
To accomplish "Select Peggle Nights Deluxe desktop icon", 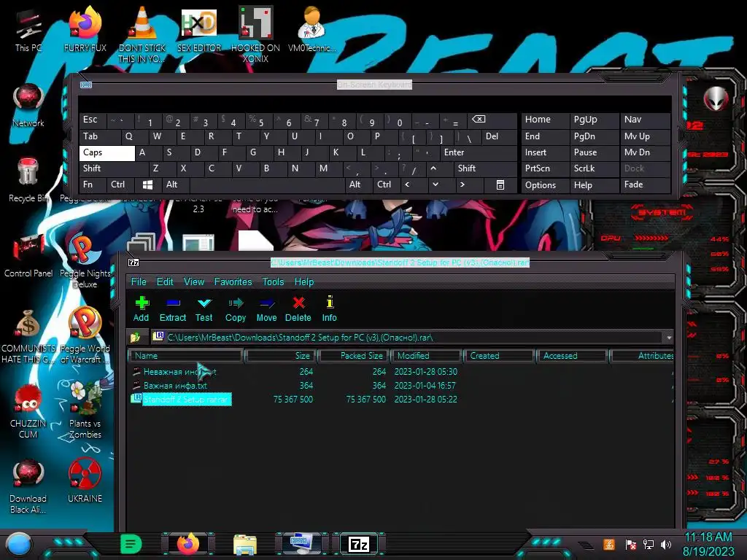I will coord(85,261).
